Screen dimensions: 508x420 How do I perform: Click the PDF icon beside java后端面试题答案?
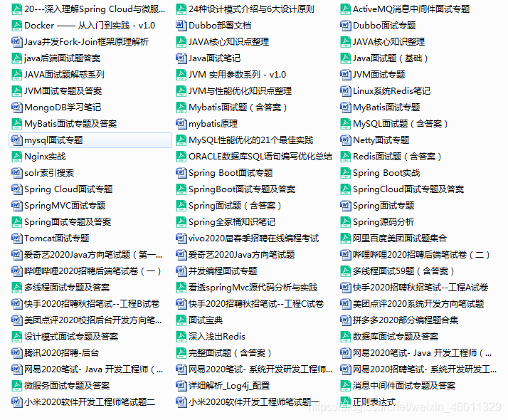pos(16,58)
